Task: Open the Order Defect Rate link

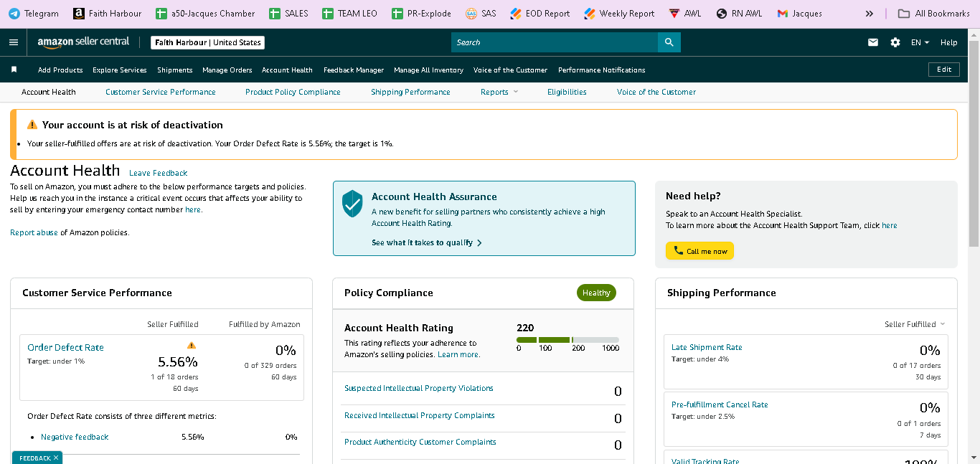Action: 65,347
